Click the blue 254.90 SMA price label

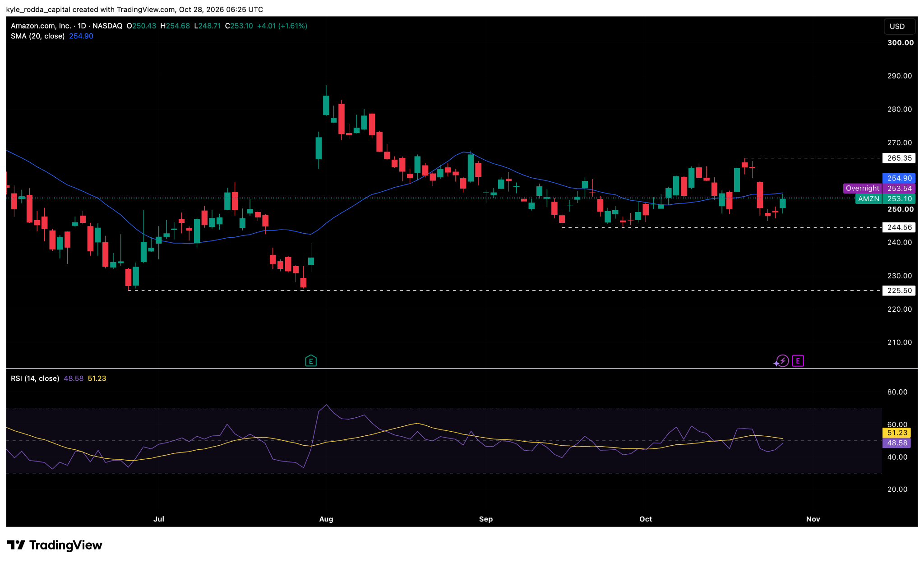pos(900,178)
